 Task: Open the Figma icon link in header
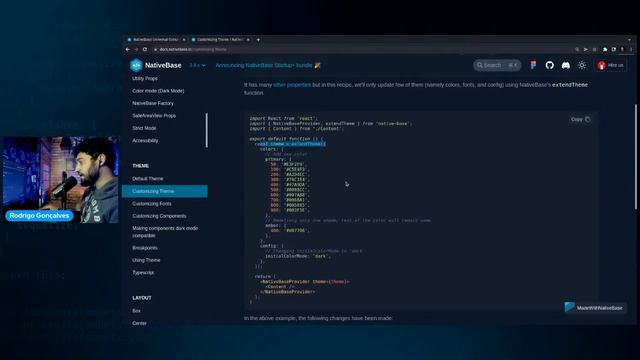click(533, 65)
